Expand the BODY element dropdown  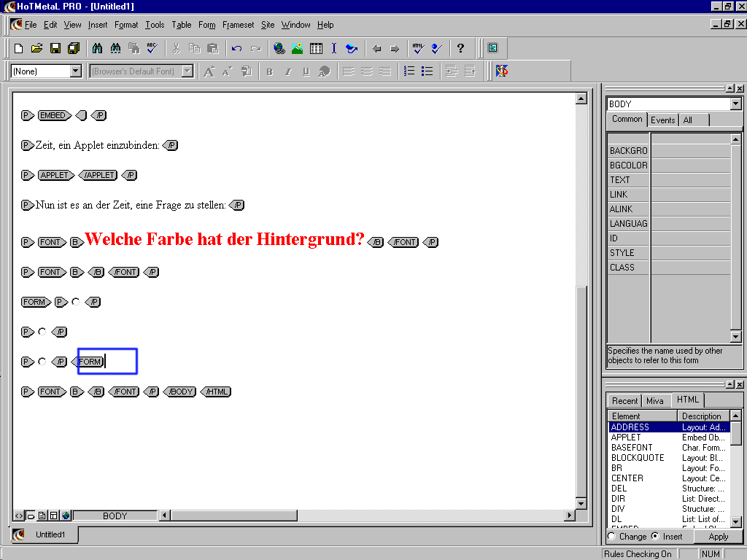736,104
